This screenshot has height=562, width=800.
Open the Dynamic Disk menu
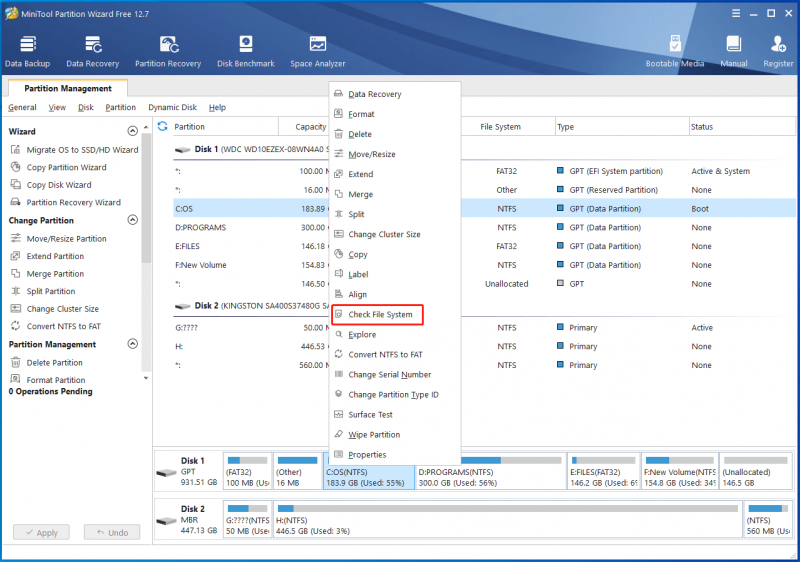[172, 107]
